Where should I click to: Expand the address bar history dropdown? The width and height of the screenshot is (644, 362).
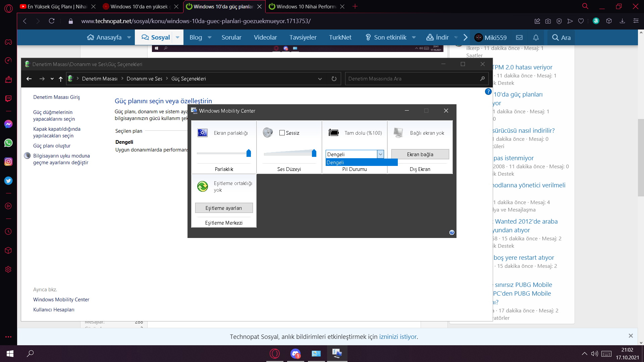point(320,79)
